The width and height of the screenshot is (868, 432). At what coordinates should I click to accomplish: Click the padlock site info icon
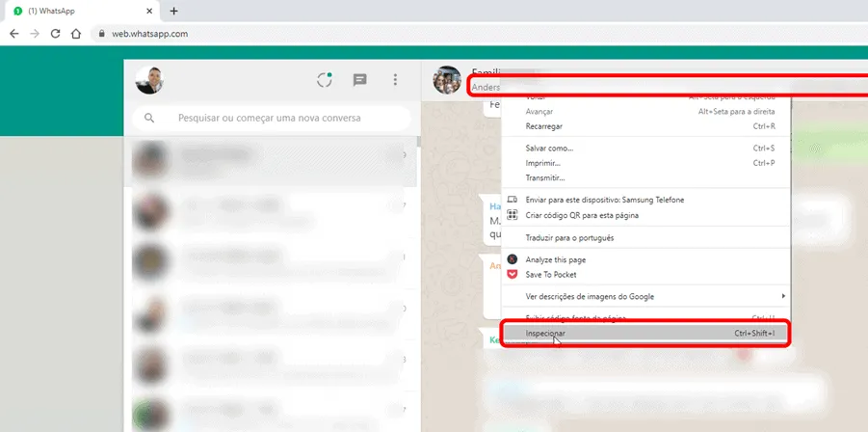(x=101, y=34)
